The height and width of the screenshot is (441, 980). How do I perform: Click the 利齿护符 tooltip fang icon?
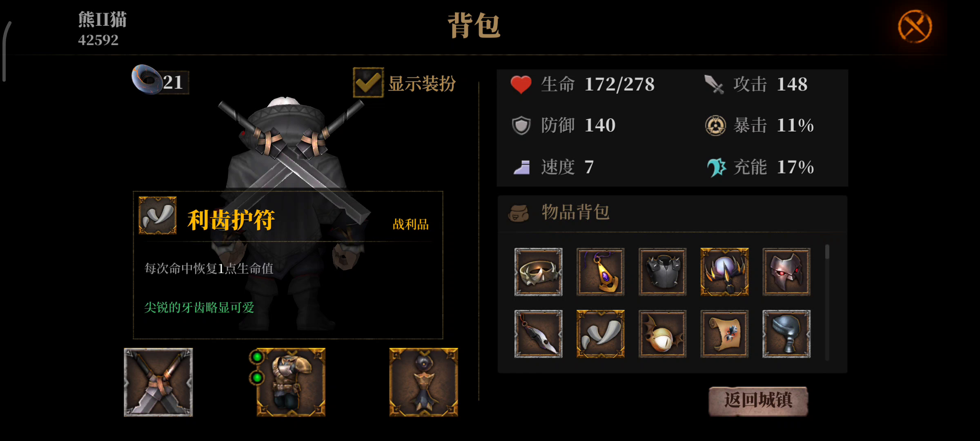click(158, 215)
